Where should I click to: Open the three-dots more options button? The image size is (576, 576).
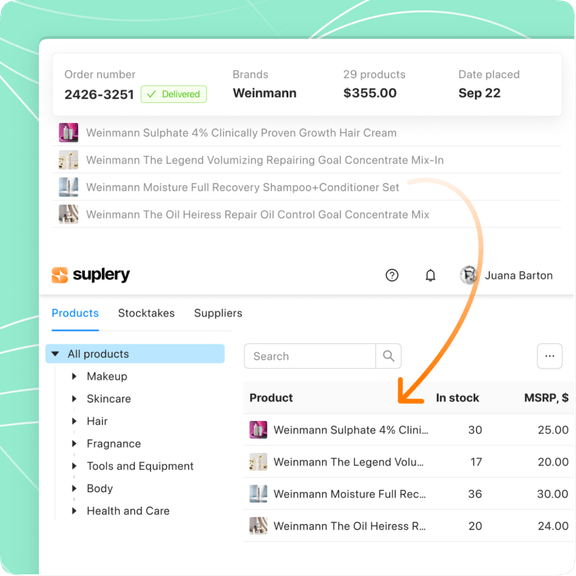(550, 356)
